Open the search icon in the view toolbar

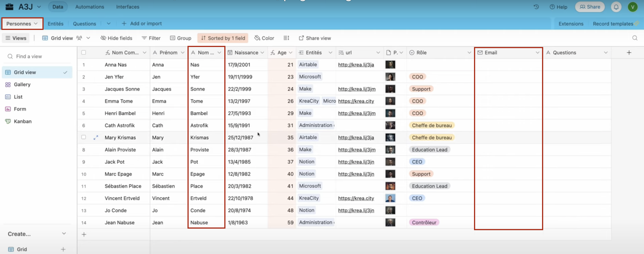pos(635,38)
